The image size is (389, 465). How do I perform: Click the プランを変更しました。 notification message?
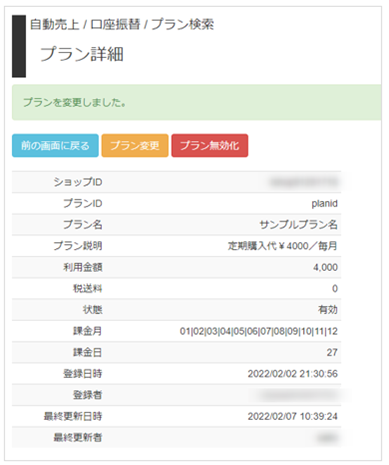(74, 102)
